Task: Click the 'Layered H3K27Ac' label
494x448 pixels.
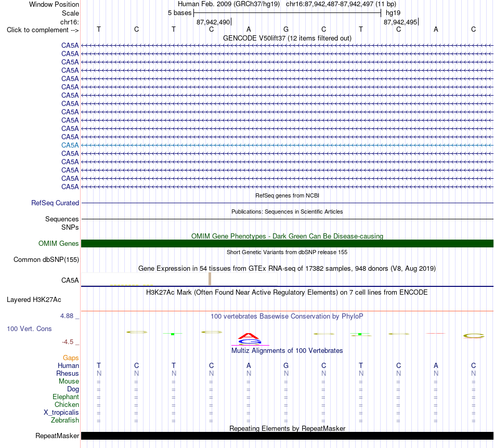Action: (x=34, y=300)
